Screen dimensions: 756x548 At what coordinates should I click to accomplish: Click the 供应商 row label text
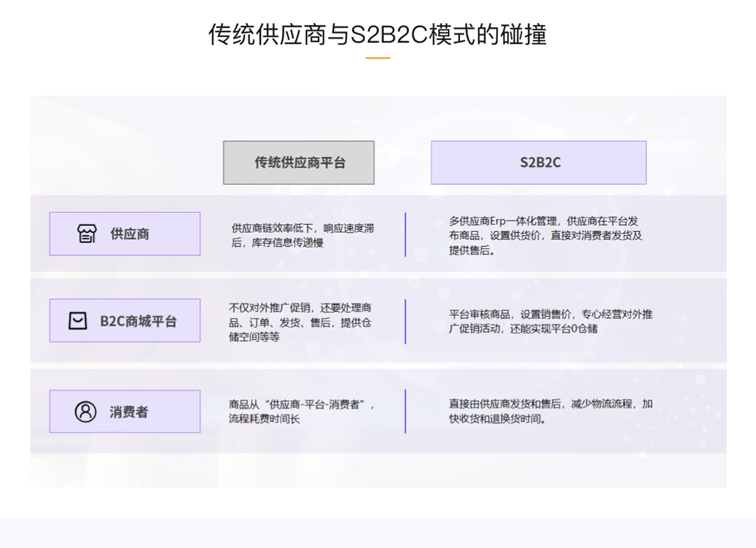pyautogui.click(x=130, y=234)
